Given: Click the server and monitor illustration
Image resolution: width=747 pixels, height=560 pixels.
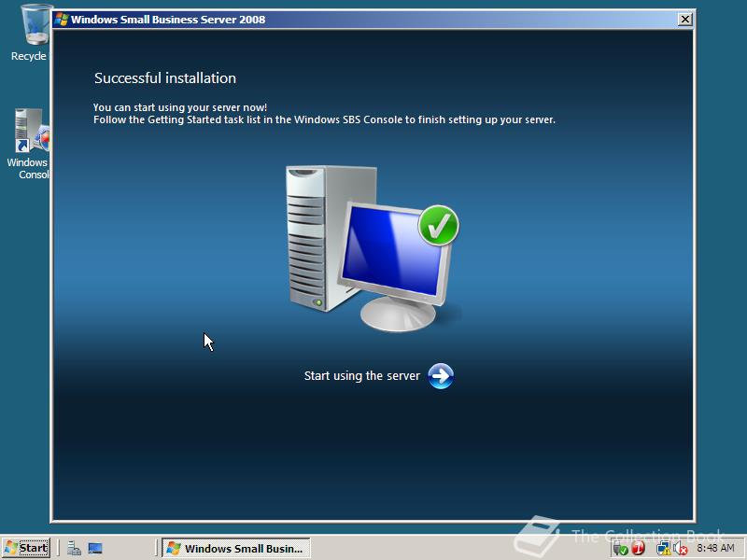Looking at the screenshot, I should (x=373, y=248).
